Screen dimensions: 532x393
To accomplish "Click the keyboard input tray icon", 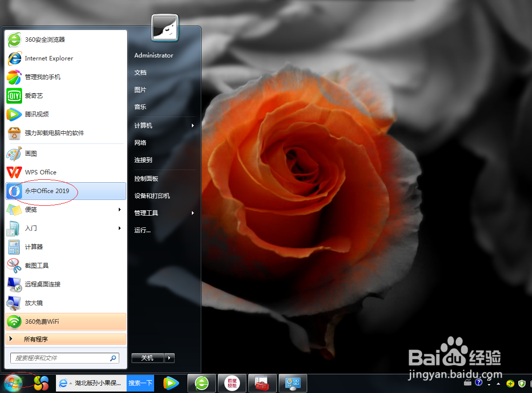I will click(468, 383).
